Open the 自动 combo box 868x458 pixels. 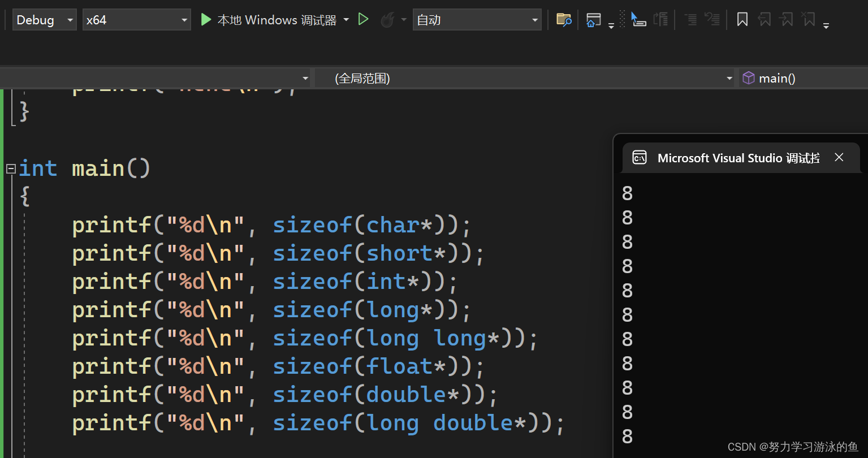click(x=477, y=20)
